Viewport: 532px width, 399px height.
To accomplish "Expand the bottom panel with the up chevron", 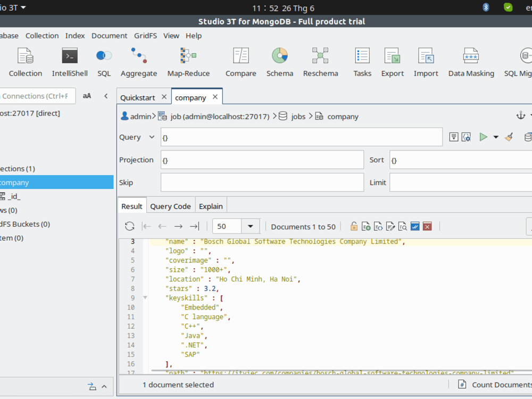I will click(x=104, y=386).
